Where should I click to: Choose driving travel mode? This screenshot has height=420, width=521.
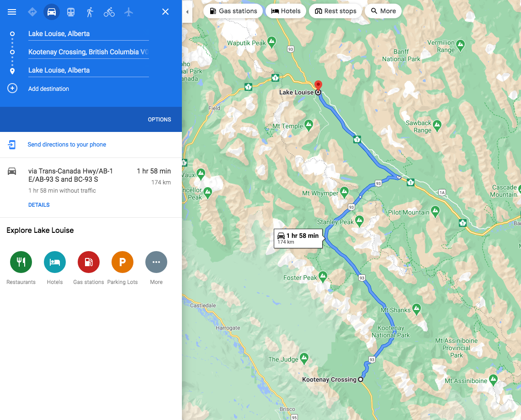[52, 12]
